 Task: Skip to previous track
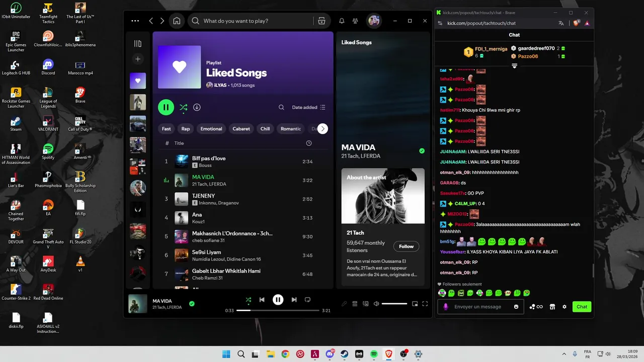[x=262, y=300]
